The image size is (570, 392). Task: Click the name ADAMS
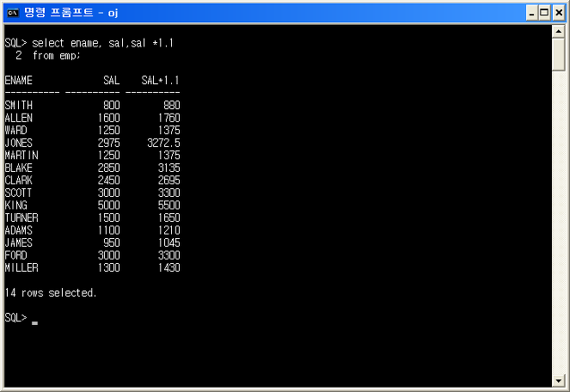(x=19, y=230)
